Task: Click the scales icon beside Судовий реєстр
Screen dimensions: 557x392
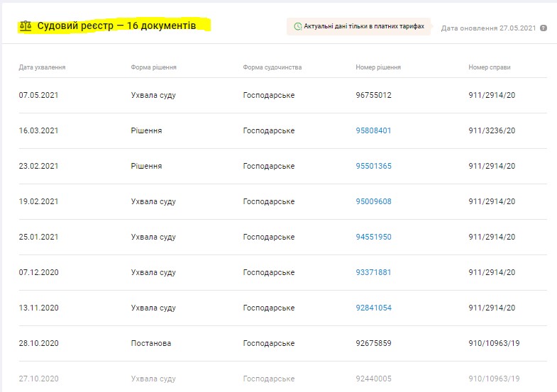Action: [x=26, y=26]
